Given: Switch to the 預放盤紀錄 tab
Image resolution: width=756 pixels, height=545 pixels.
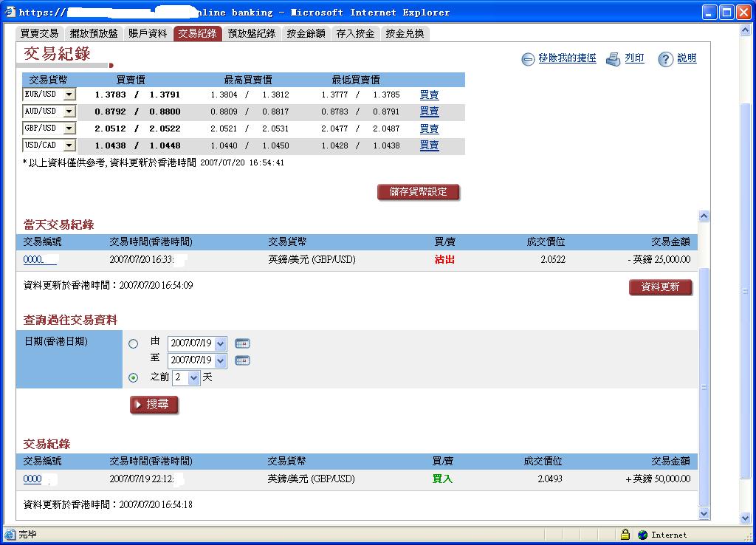Looking at the screenshot, I should (x=252, y=33).
